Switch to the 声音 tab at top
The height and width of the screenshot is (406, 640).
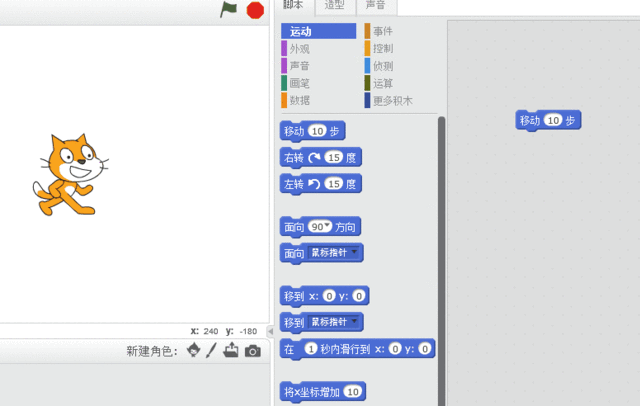[x=376, y=6]
